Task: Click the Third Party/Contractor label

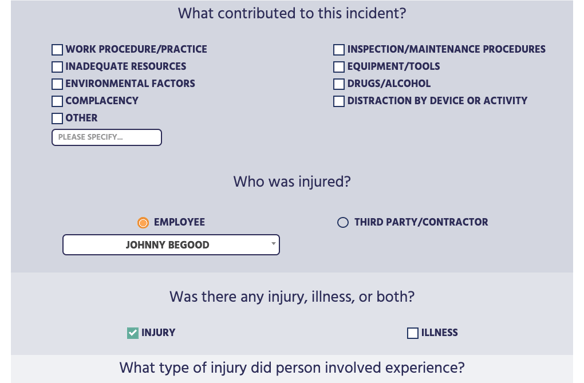Action: (421, 222)
